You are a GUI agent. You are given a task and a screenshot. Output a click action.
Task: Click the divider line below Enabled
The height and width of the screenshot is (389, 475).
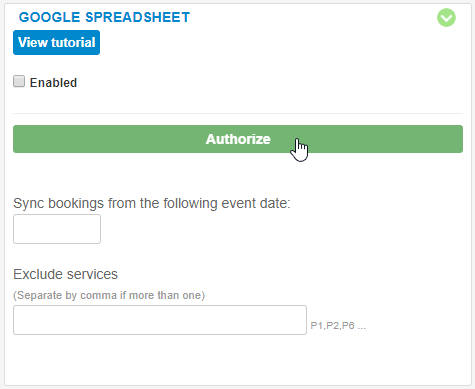[238, 114]
